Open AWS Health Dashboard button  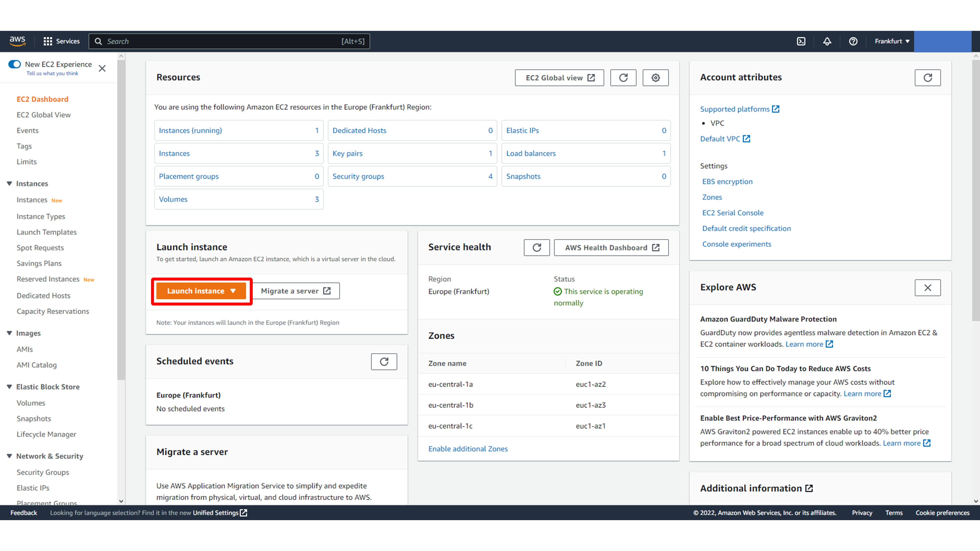[x=611, y=248]
